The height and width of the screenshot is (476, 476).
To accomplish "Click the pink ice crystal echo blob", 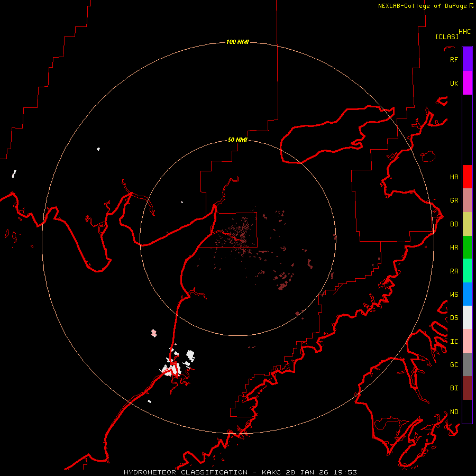I will 154,333.
